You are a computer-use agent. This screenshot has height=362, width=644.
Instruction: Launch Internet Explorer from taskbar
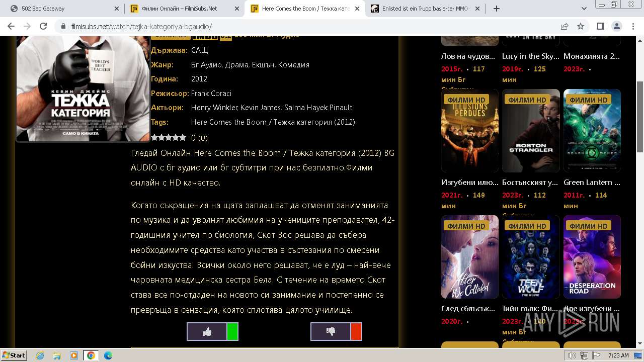[x=40, y=355]
